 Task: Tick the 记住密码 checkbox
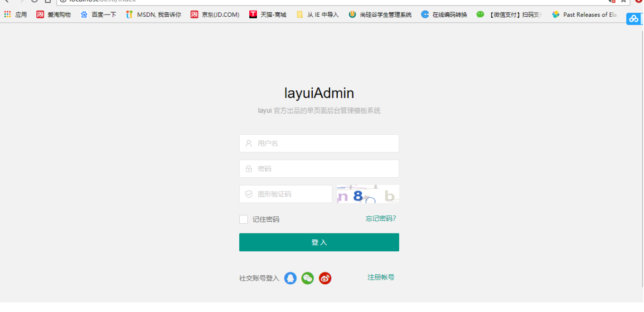click(x=243, y=219)
